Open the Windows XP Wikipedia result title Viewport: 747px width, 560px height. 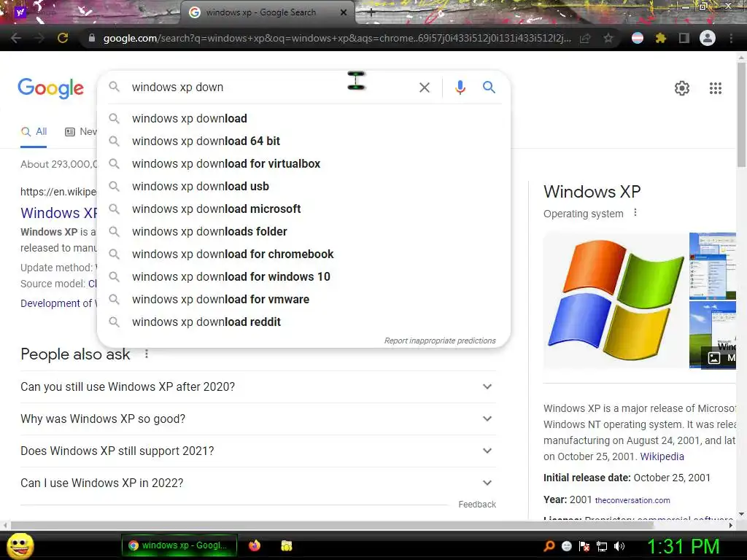pyautogui.click(x=58, y=213)
